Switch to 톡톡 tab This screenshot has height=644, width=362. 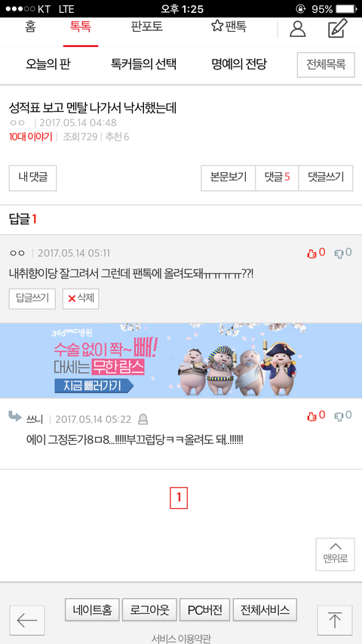pos(81,27)
